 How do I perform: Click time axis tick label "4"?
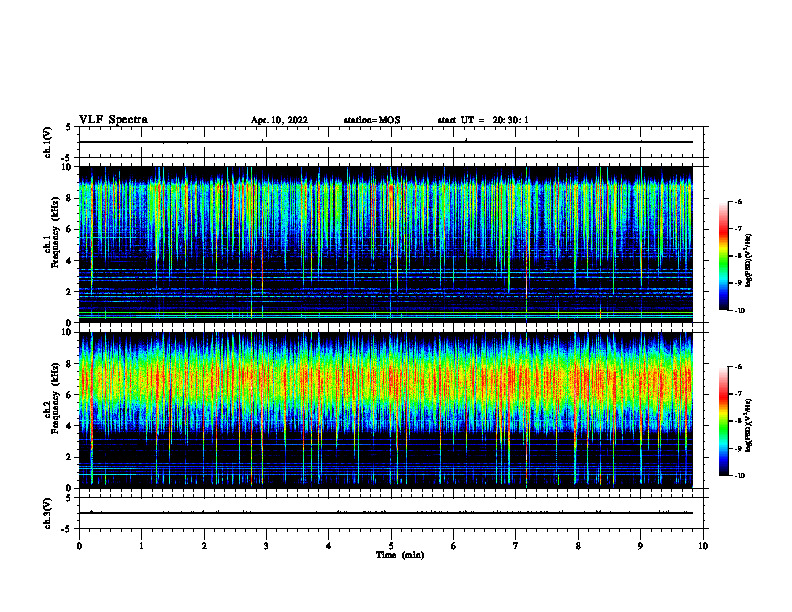click(329, 546)
